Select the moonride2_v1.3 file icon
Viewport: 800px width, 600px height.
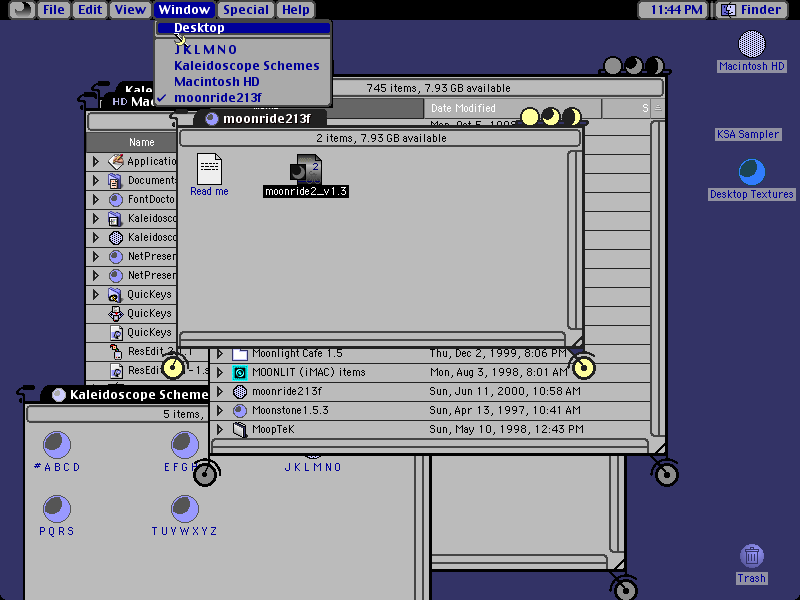(306, 169)
